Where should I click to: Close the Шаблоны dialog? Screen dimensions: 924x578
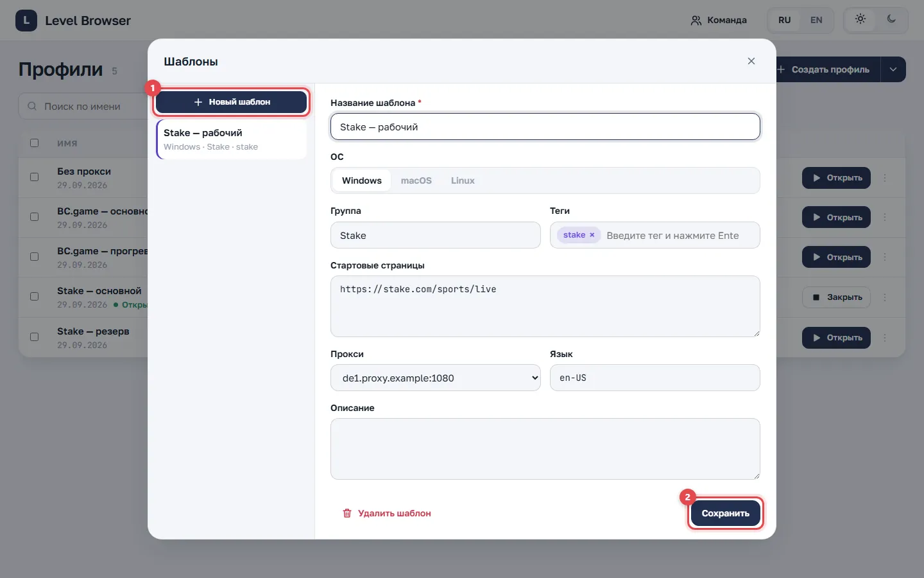(751, 61)
